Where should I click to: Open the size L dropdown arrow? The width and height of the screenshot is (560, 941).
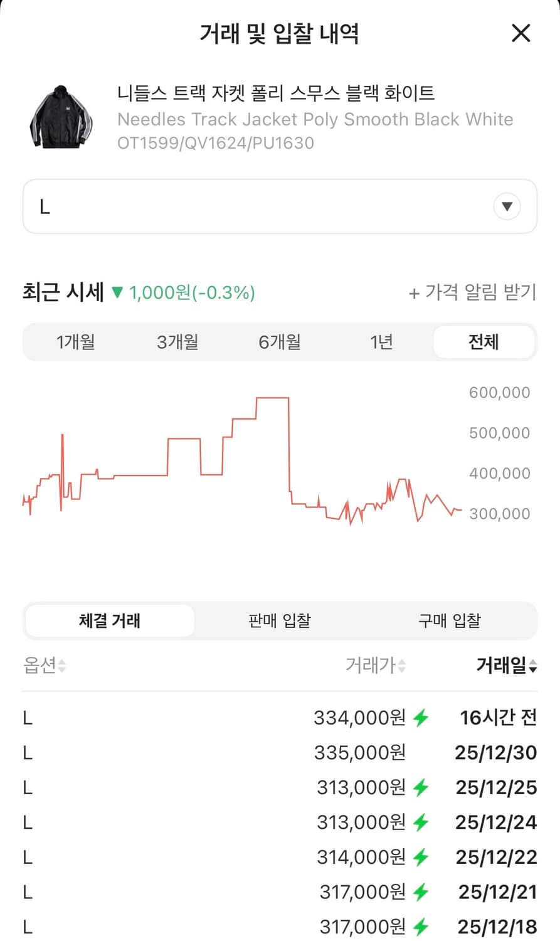[507, 206]
